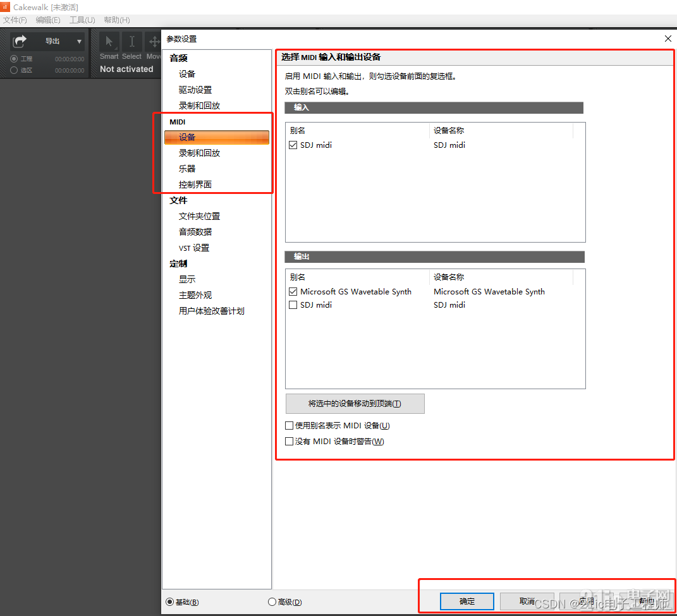Click the 定制 category heading
The height and width of the screenshot is (616, 677).
click(x=178, y=263)
